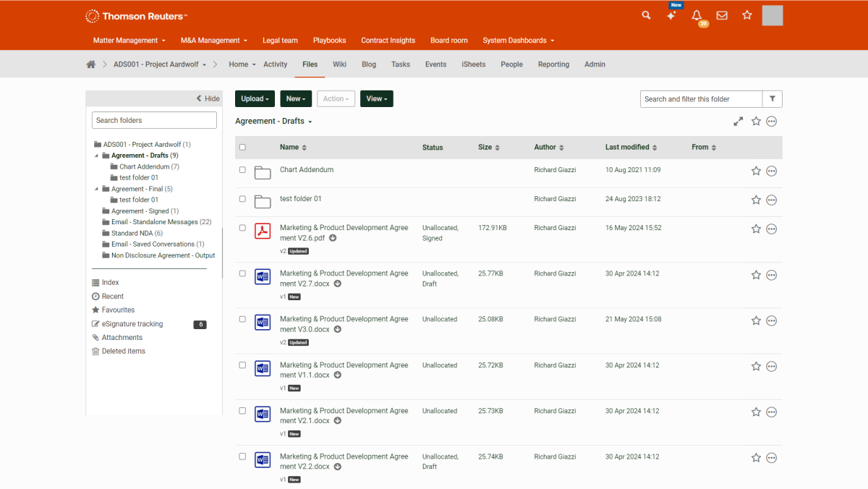Image resolution: width=868 pixels, height=489 pixels.
Task: Open the search magnifier in header
Action: coord(646,15)
